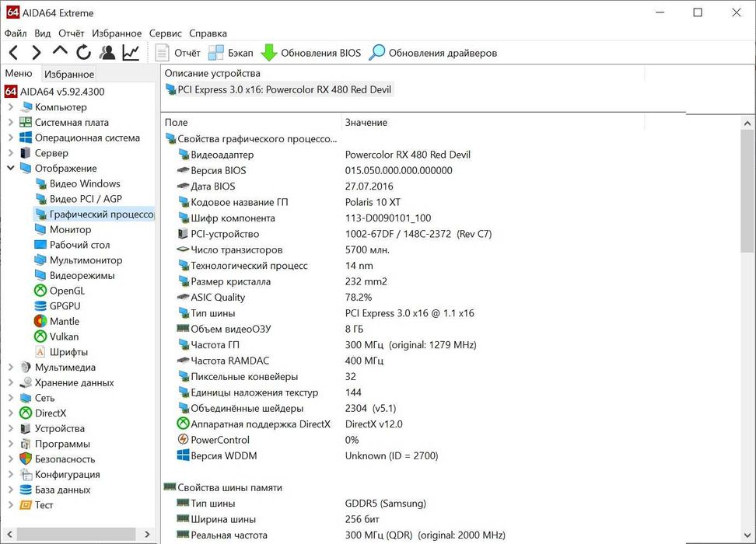Expand the Сервер tree node
This screenshot has width=756, height=544.
tap(11, 153)
